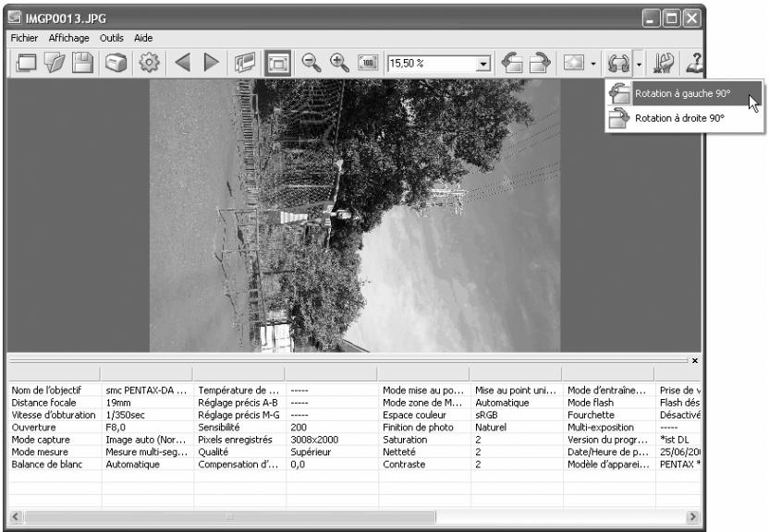This screenshot has height=532, width=769.
Task: Click the brightness adjustment icon
Action: [574, 63]
